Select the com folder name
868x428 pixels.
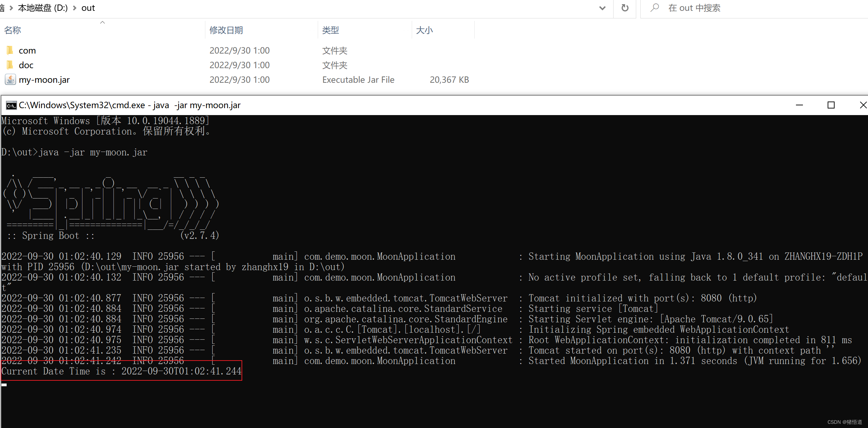pos(27,51)
